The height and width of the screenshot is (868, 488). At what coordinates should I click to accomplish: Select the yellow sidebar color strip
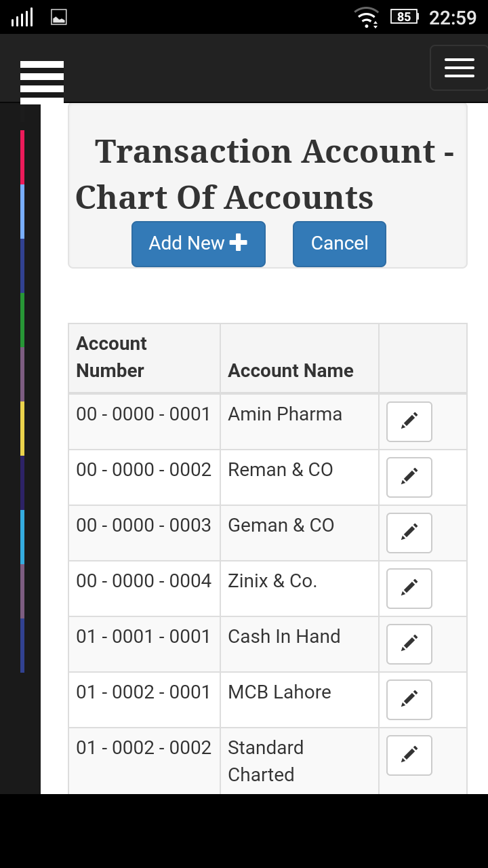(x=22, y=429)
